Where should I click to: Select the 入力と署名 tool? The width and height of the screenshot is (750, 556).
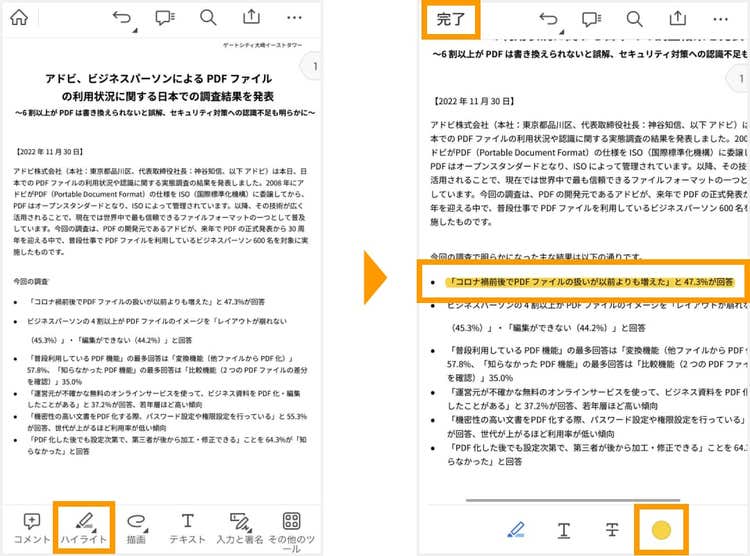point(240,528)
